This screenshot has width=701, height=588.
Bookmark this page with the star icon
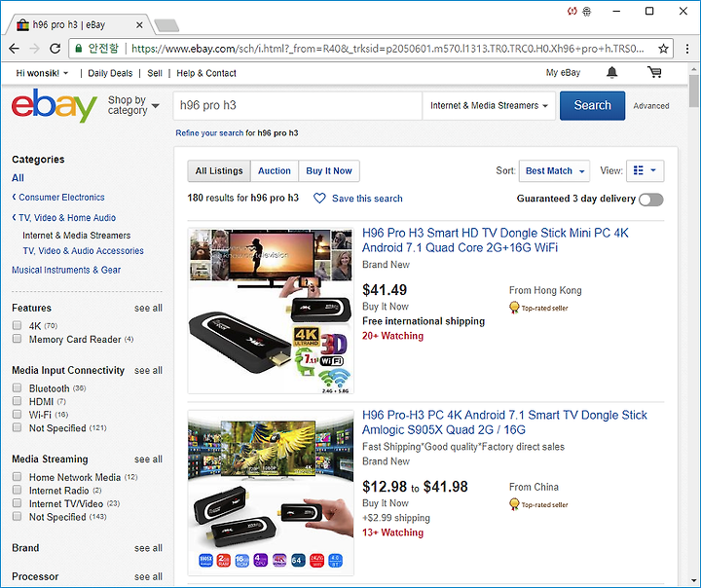coord(663,49)
